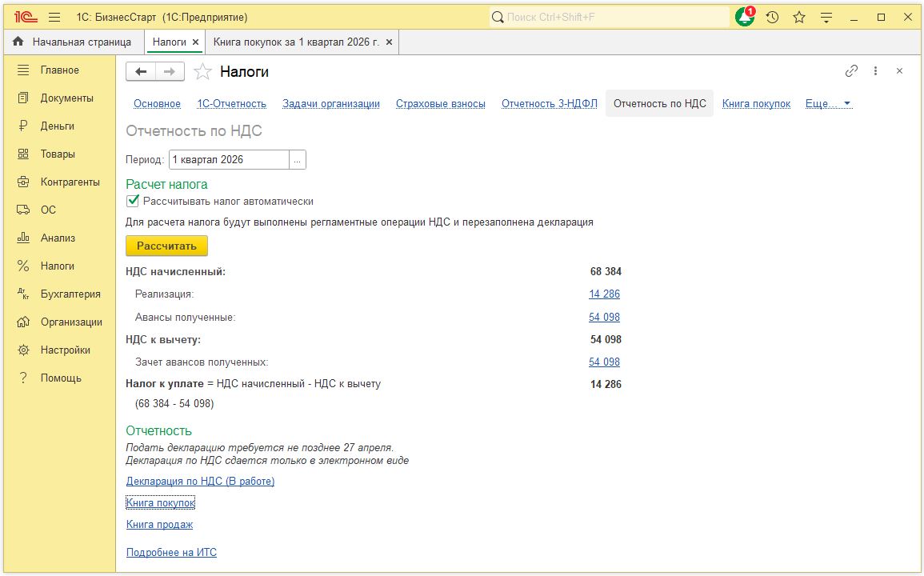Click the Период input field

(x=229, y=160)
